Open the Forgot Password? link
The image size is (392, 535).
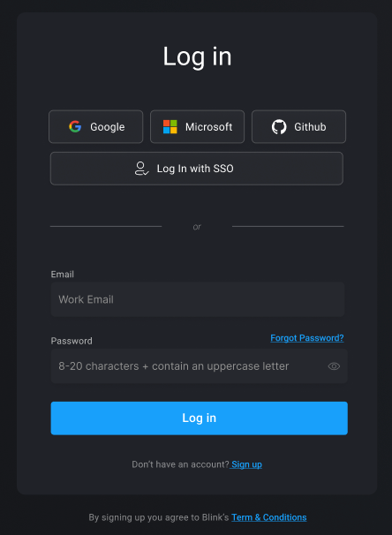pos(307,338)
